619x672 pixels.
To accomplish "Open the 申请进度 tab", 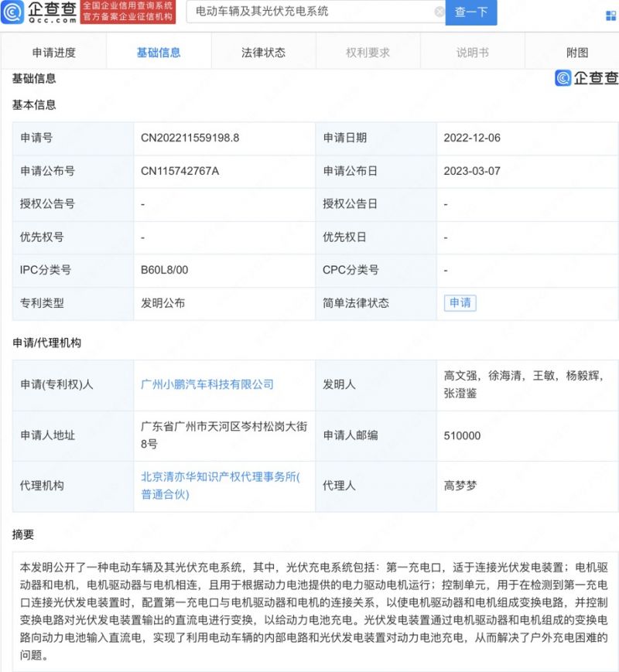I will [x=54, y=53].
